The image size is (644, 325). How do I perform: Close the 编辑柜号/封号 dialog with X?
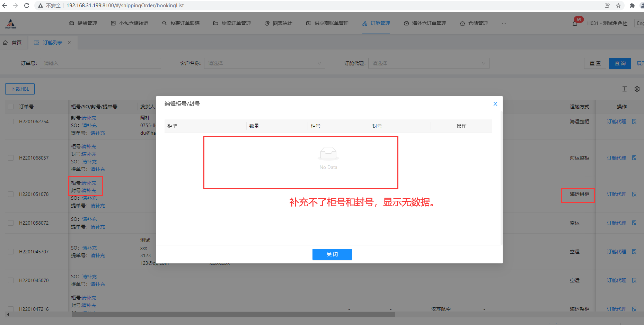495,104
